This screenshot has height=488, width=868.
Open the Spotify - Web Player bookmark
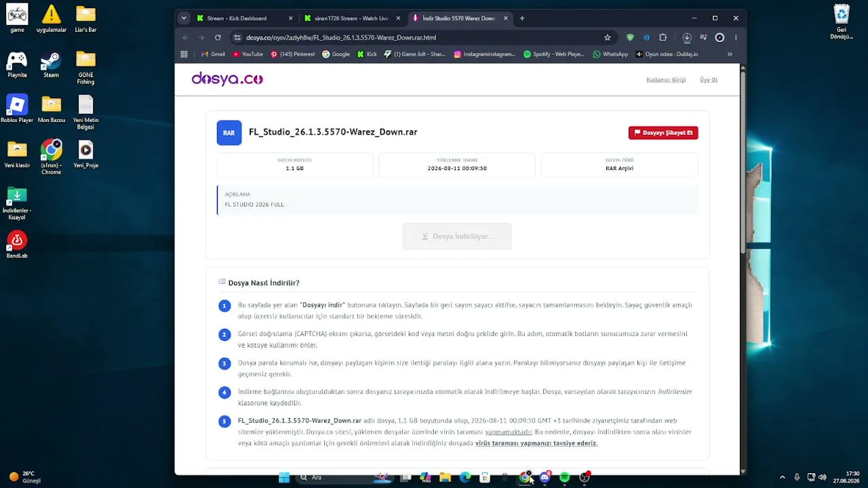(x=553, y=54)
